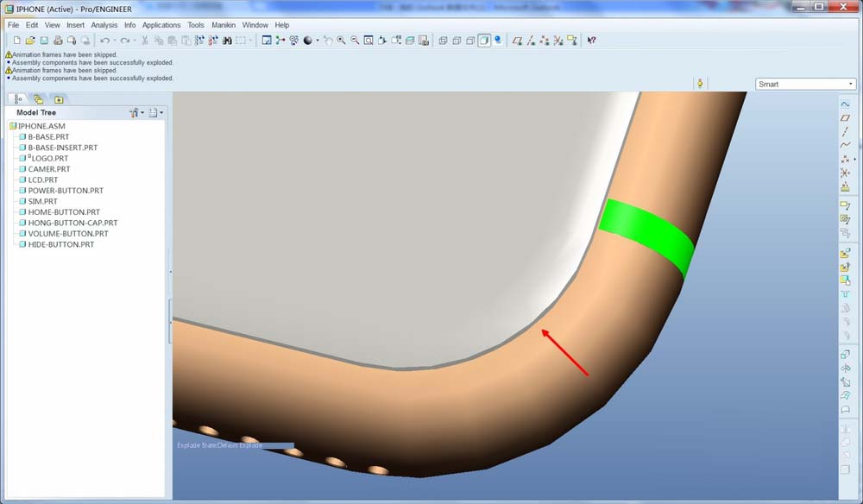Click the datum plane tool in right toolbar

(845, 117)
